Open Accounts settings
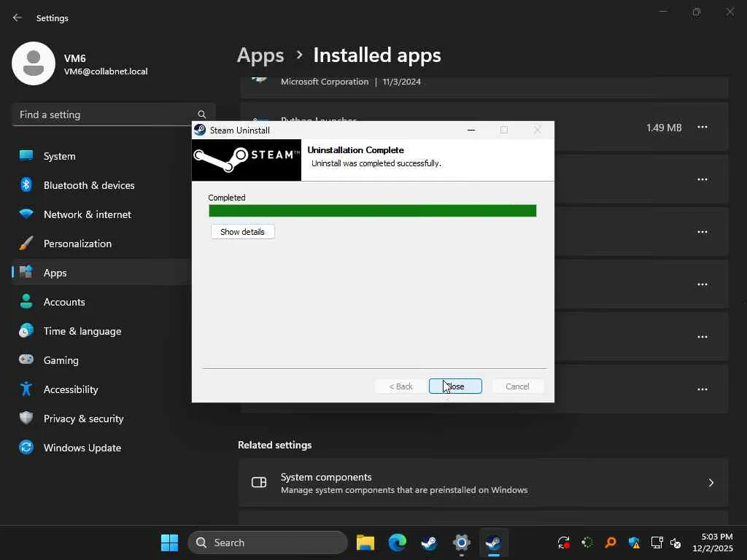Viewport: 747px width, 560px height. tap(101, 302)
